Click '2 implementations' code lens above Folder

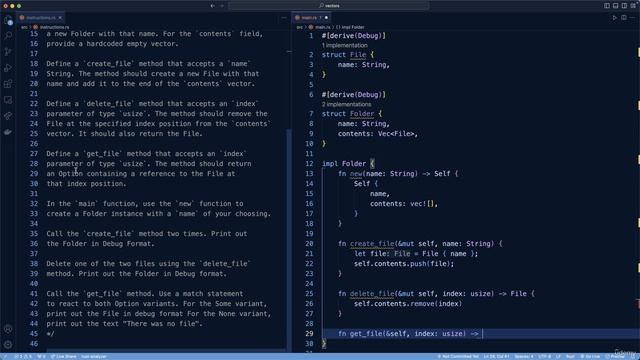click(x=346, y=104)
